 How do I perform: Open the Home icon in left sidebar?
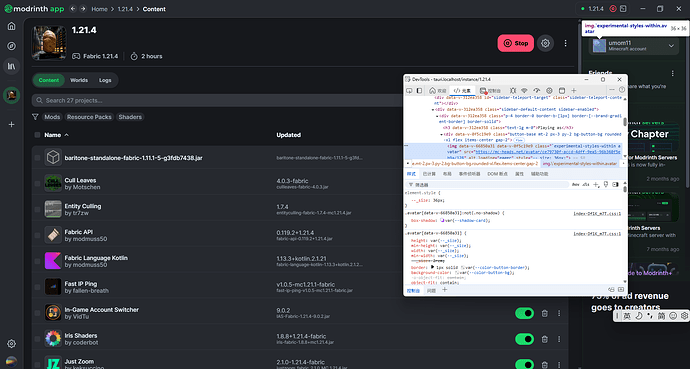pyautogui.click(x=11, y=26)
